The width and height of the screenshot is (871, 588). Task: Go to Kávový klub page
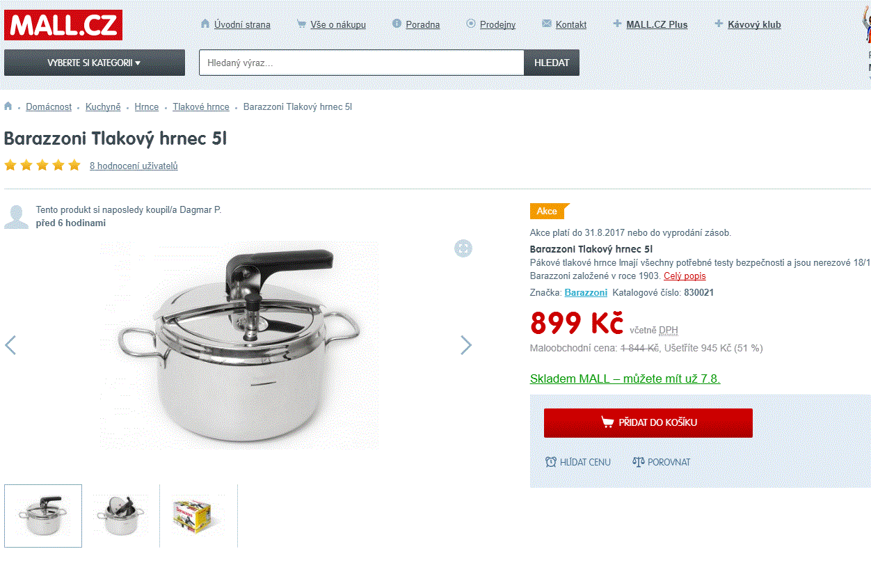click(x=754, y=24)
